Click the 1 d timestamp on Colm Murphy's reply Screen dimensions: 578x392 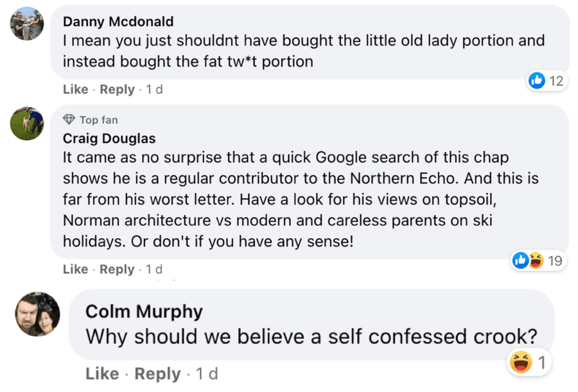(x=207, y=373)
